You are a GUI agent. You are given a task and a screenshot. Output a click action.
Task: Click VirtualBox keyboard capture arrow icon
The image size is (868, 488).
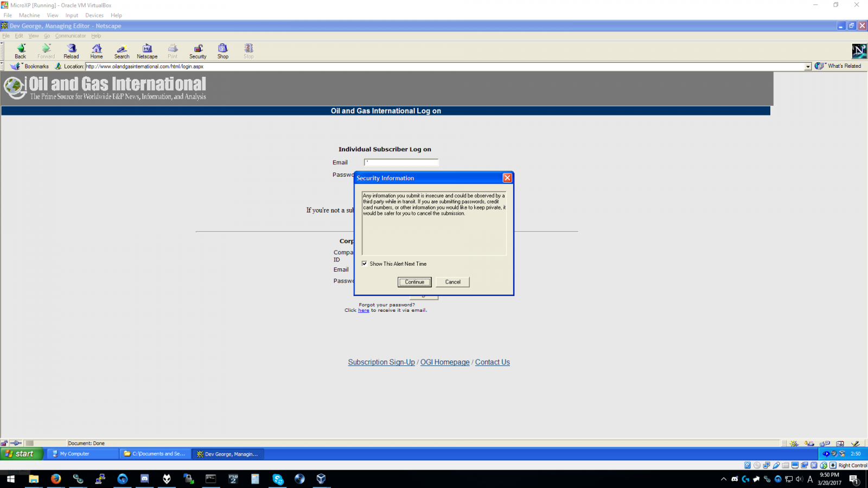click(x=833, y=465)
